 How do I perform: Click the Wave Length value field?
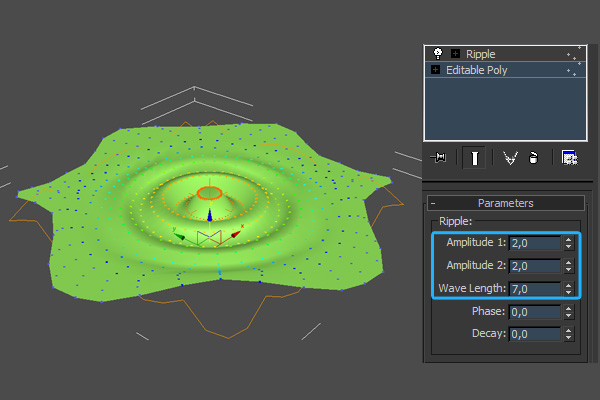point(535,289)
